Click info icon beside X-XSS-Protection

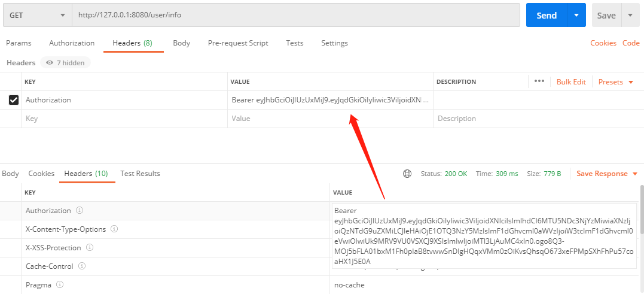point(90,248)
